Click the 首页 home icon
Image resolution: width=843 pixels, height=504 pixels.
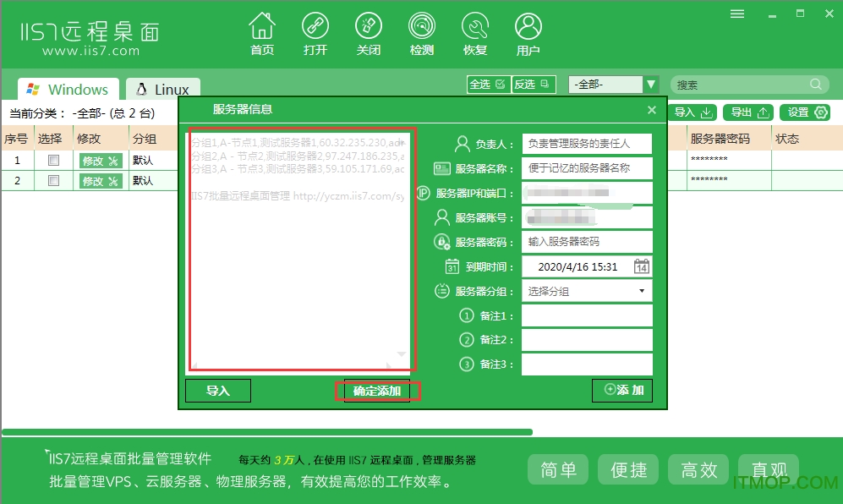tap(262, 27)
